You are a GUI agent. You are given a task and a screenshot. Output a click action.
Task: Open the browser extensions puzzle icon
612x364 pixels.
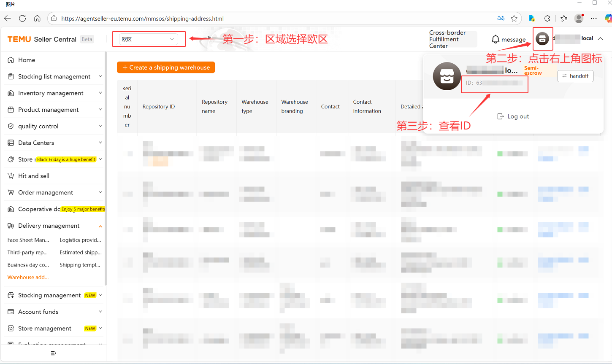[547, 19]
